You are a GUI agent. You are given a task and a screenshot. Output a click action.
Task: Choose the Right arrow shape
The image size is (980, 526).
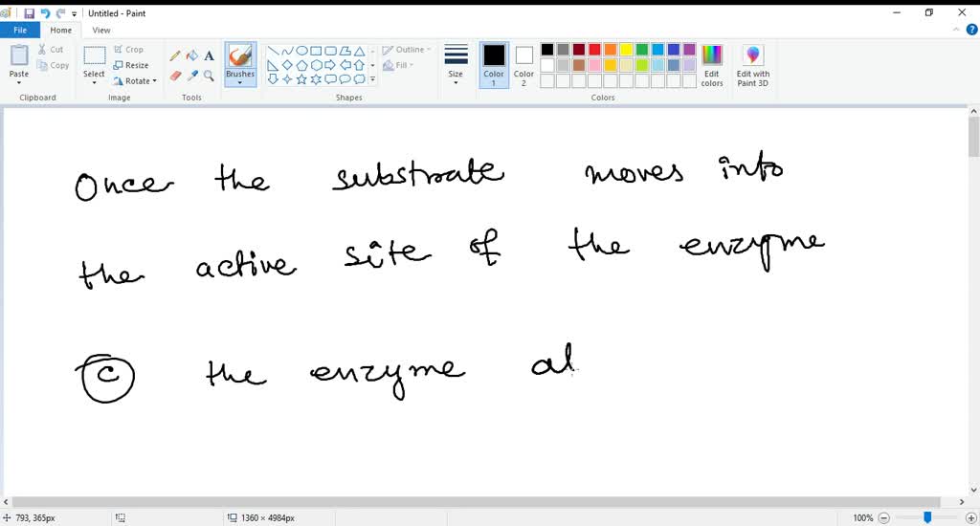pyautogui.click(x=330, y=65)
